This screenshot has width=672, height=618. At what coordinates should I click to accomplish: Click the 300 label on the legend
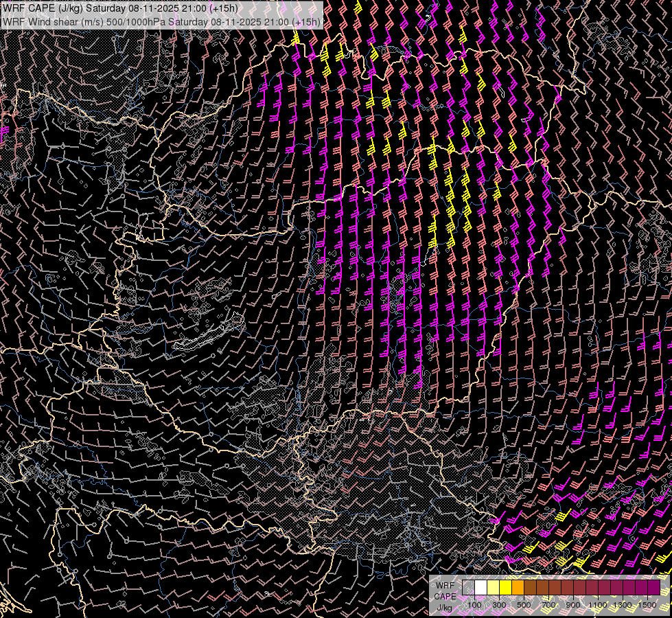pyautogui.click(x=499, y=605)
